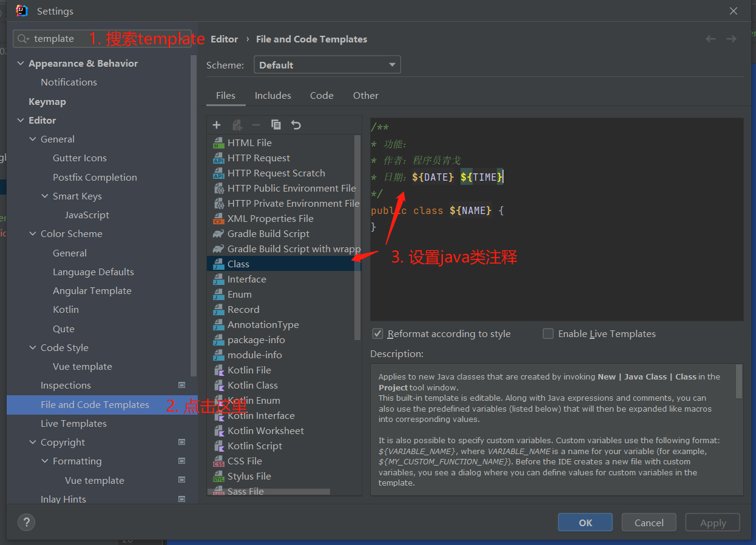Screen dimensions: 756x545
Task: Click the project-level icon beside Inlay Hints
Action: tap(181, 500)
